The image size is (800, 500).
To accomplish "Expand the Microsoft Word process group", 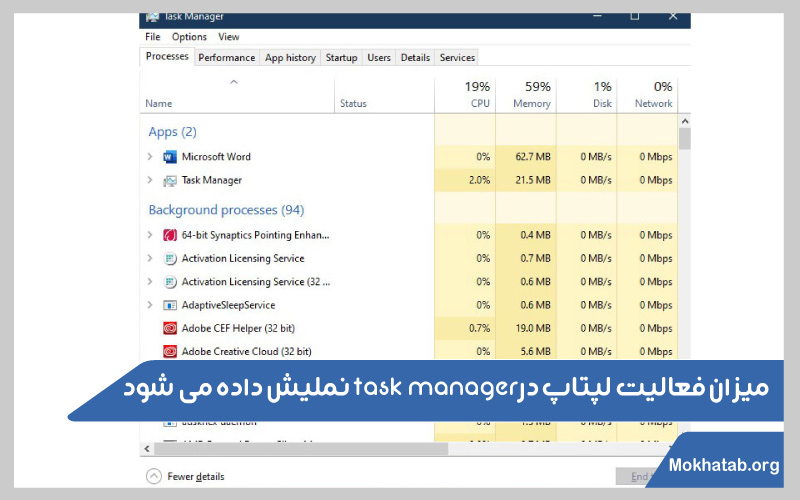I will click(x=150, y=156).
